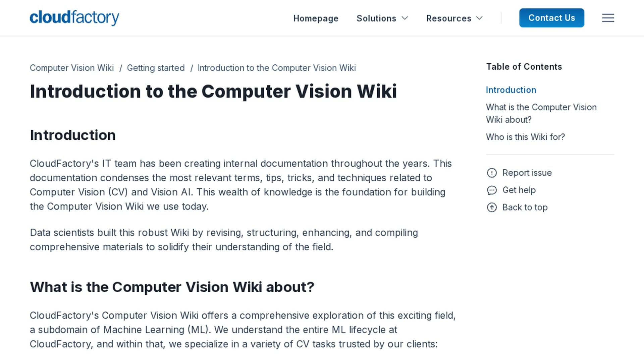Open the Resources menu label
The height and width of the screenshot is (362, 644).
(x=449, y=18)
